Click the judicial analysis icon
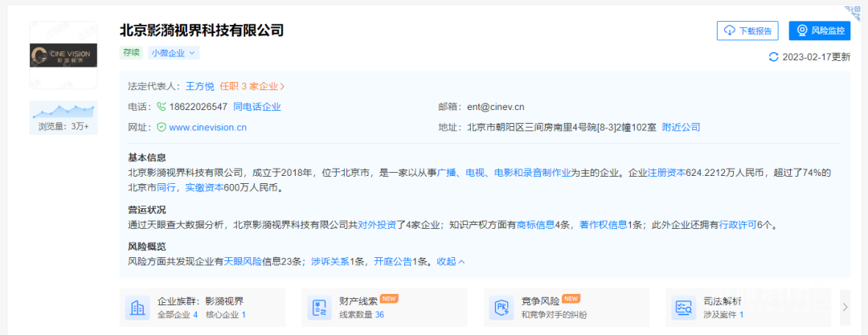868x335 pixels. 685,308
